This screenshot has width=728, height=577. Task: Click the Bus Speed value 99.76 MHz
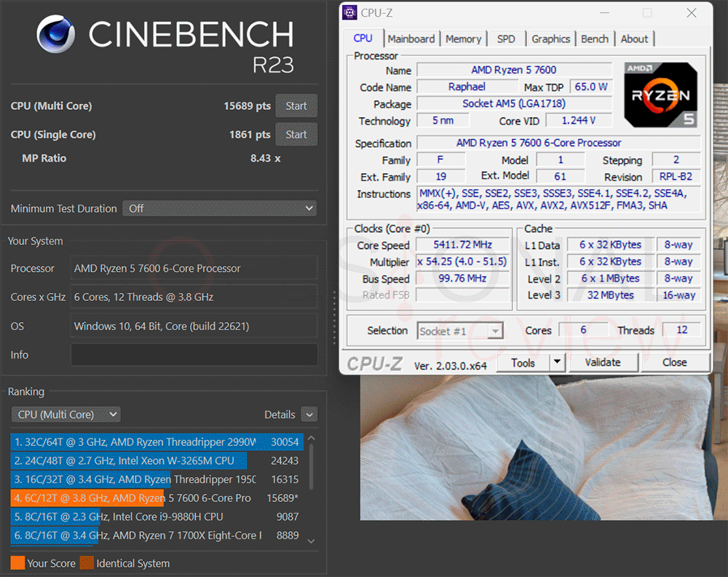coord(462,278)
